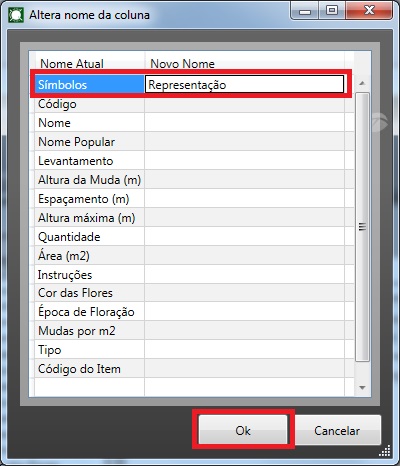
Task: Close the dialog with the X button
Action: 369,11
